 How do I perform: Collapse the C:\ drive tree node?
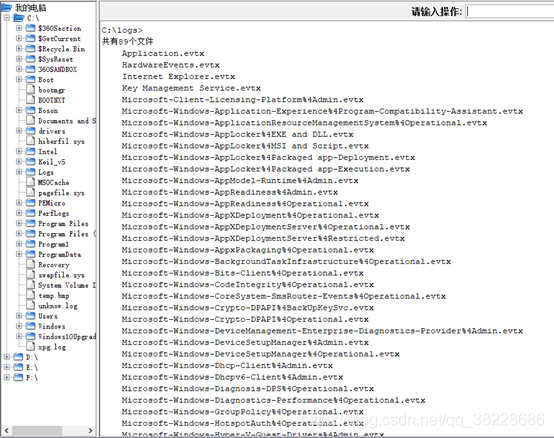coord(7,18)
